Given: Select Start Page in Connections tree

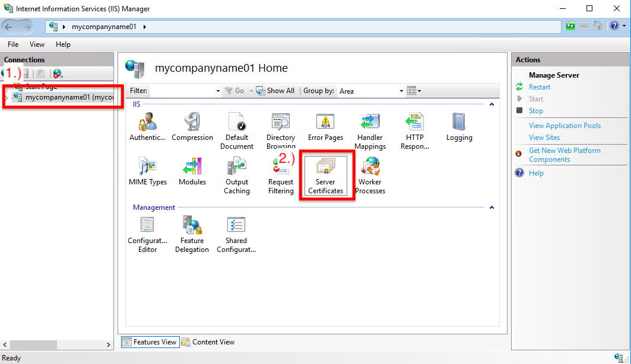Looking at the screenshot, I should (x=41, y=87).
